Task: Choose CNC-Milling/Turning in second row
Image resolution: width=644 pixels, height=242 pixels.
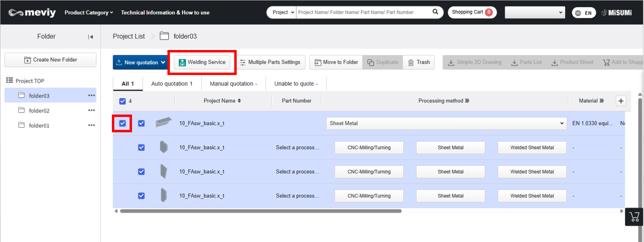Action: point(369,148)
